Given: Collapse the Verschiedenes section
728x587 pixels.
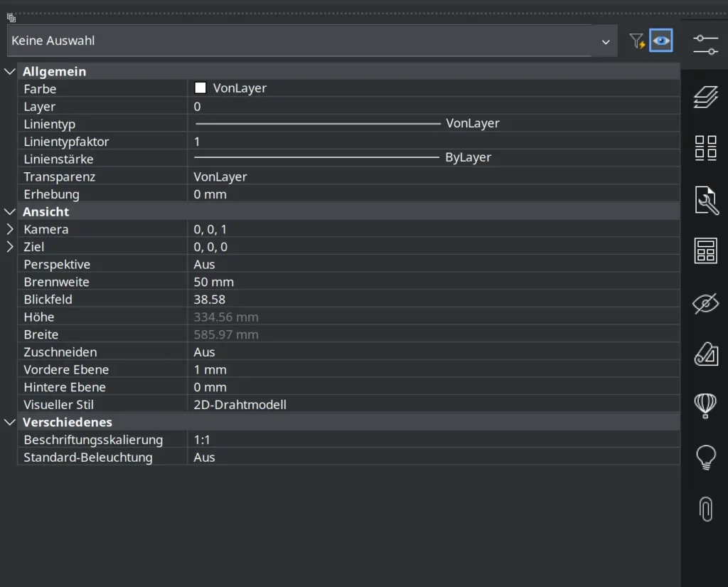Looking at the screenshot, I should 10,423.
